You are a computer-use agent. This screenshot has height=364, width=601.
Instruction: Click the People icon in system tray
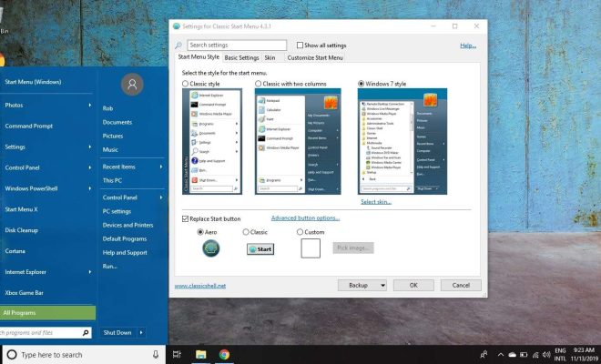484,355
